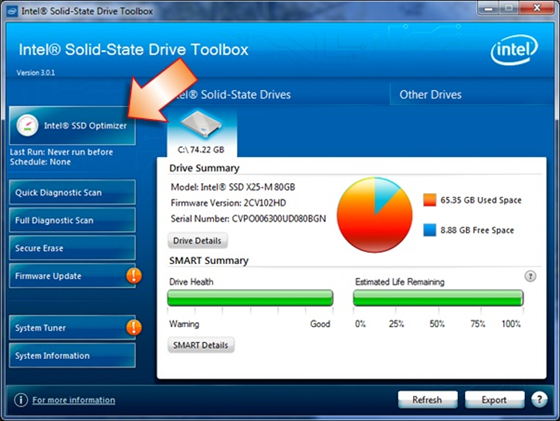This screenshot has width=560, height=421.
Task: Click the Schedule: None text
Action: (x=40, y=162)
